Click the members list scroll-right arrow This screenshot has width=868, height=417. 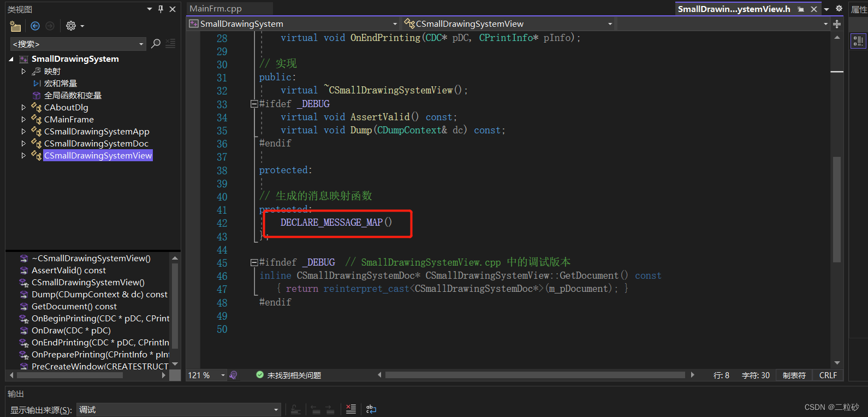point(163,375)
